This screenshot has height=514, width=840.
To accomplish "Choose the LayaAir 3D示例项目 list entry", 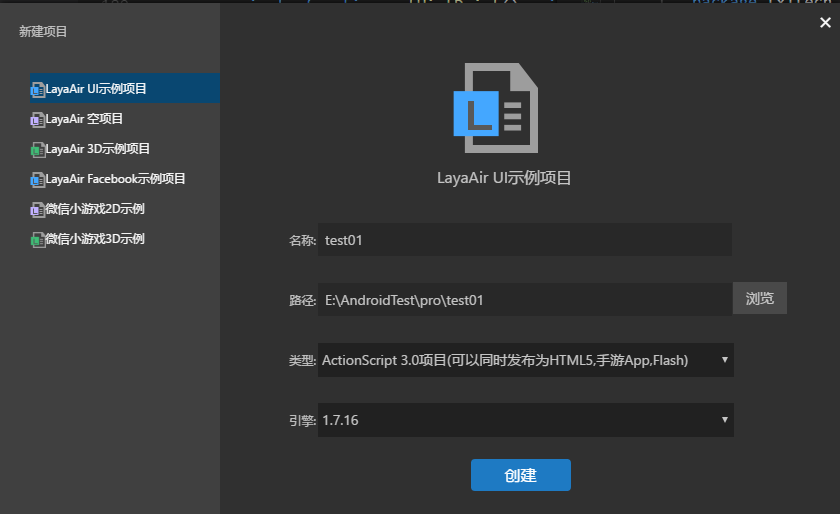I will (125, 148).
